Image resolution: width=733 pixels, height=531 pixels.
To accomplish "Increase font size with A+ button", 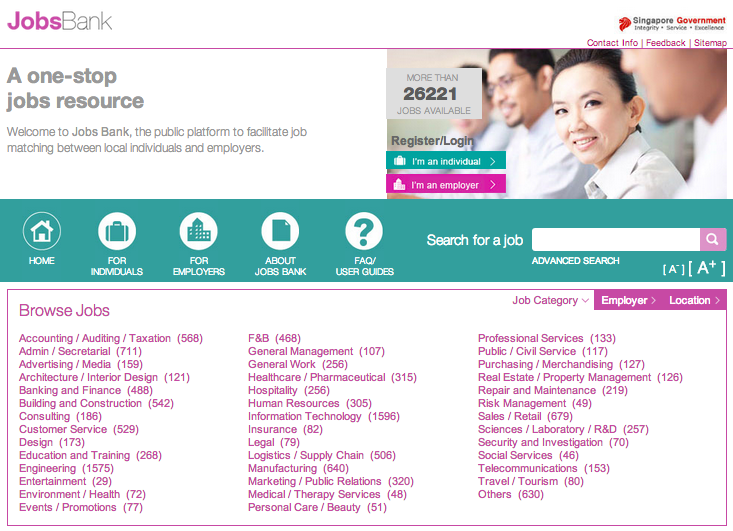I will 706,267.
